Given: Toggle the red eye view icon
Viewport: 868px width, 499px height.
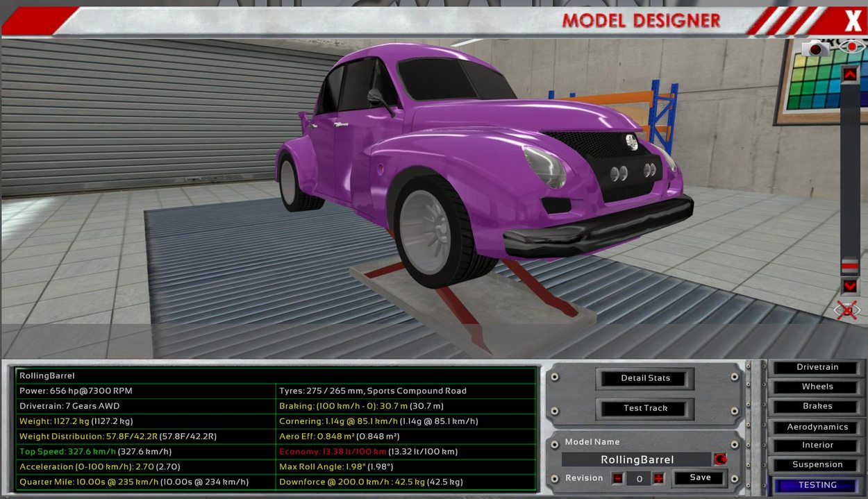Looking at the screenshot, I should [851, 47].
